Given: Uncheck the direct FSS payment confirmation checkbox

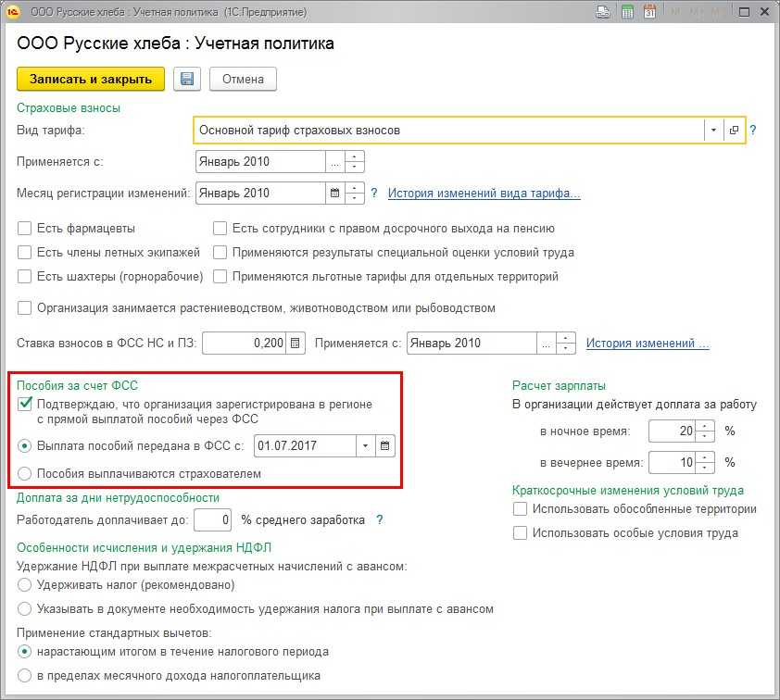Looking at the screenshot, I should click(x=25, y=405).
